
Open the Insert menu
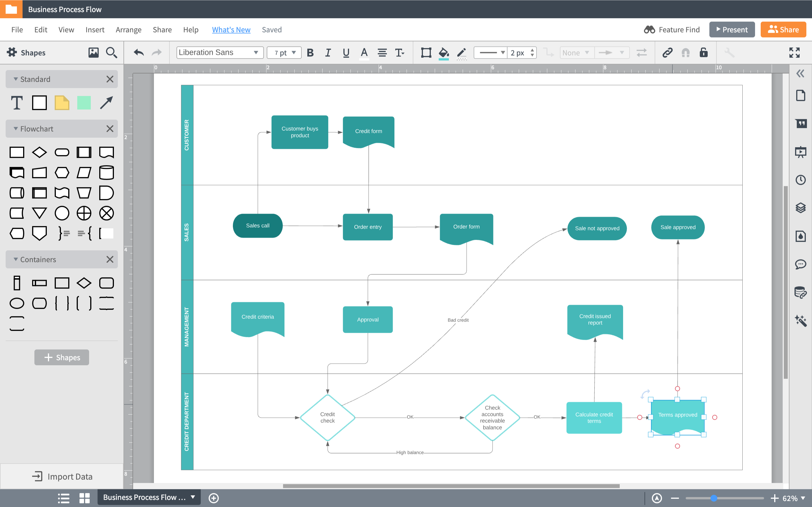(x=95, y=30)
